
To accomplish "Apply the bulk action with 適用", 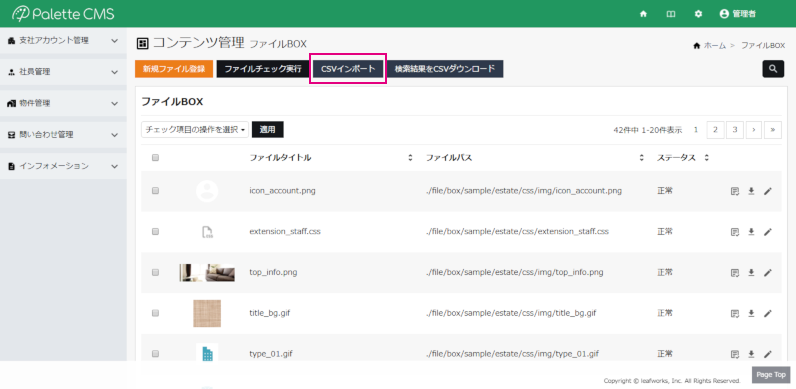I will click(x=268, y=129).
